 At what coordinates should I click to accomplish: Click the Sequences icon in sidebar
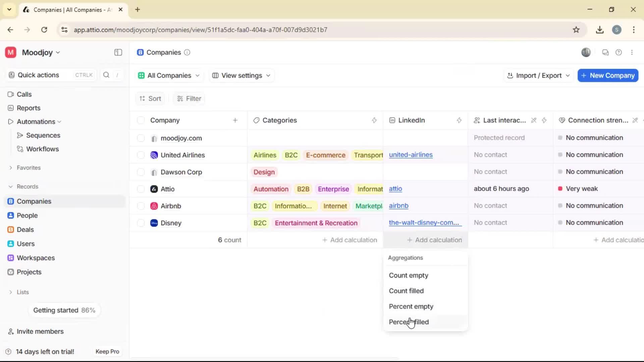(20, 135)
